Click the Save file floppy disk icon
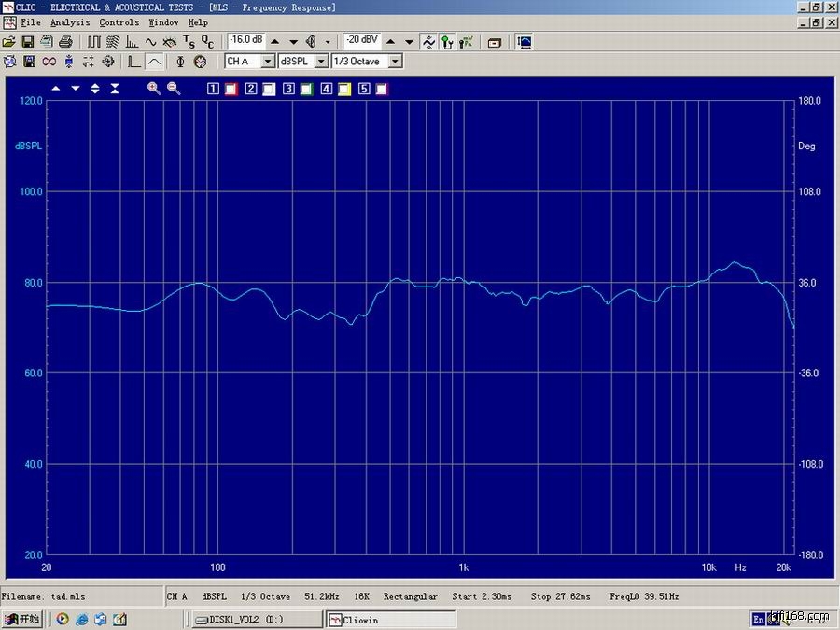 click(x=28, y=42)
